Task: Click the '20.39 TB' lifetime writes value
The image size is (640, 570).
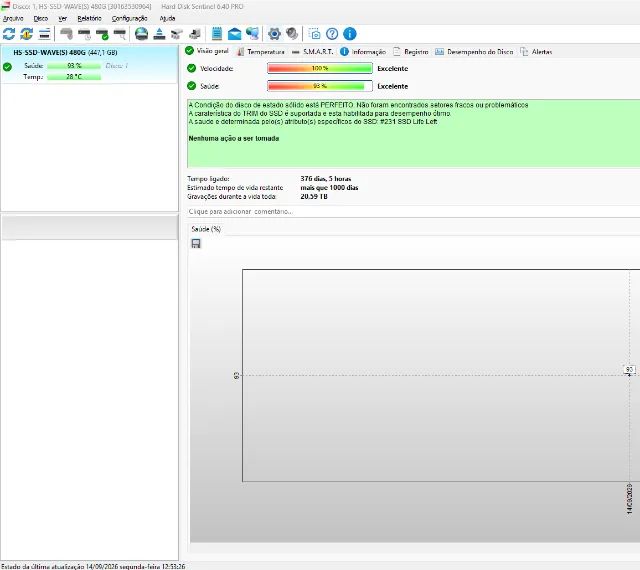Action: click(314, 196)
